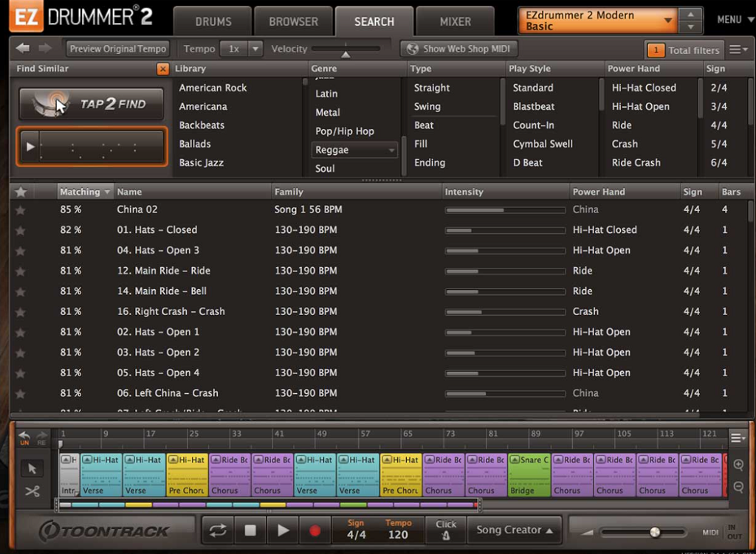This screenshot has height=554, width=756.
Task: Favorite the 02. Hats - Open 1 groove
Action: click(20, 333)
